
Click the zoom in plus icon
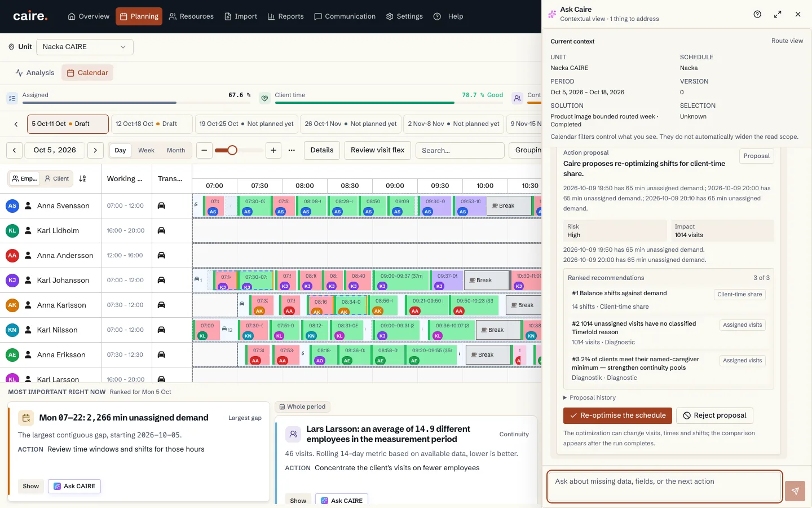(273, 150)
